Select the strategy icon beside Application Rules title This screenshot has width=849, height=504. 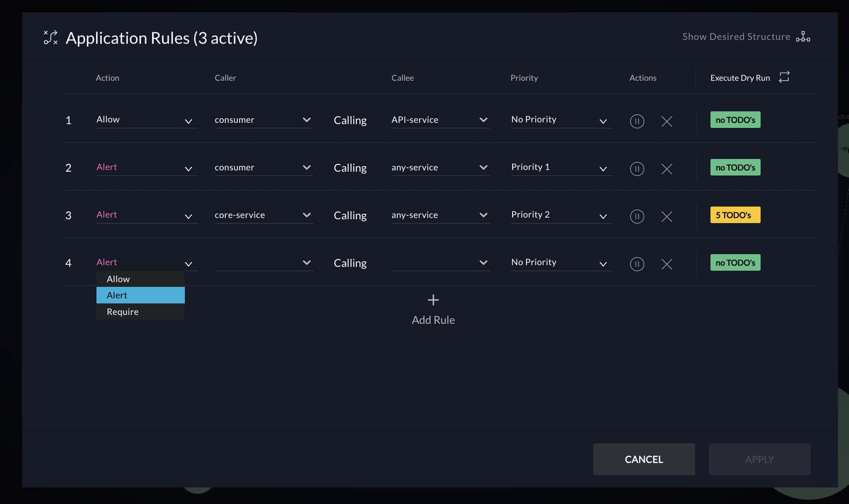[50, 38]
